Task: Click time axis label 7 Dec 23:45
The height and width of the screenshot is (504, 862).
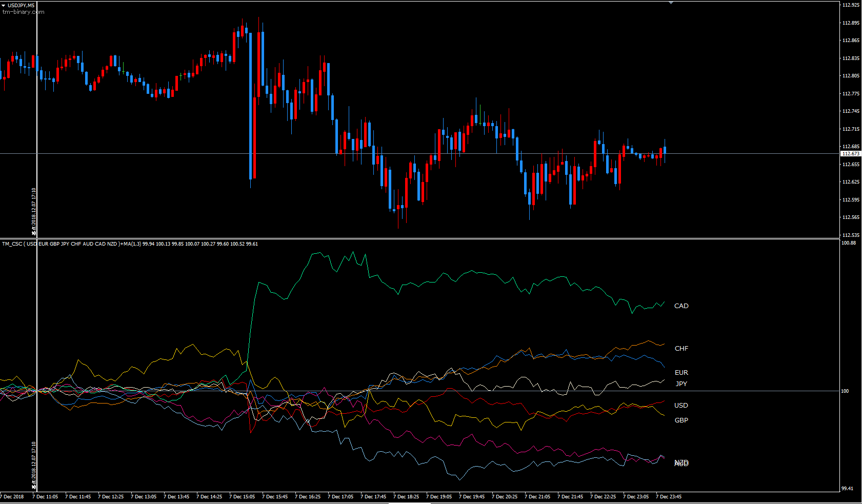Action: click(669, 497)
